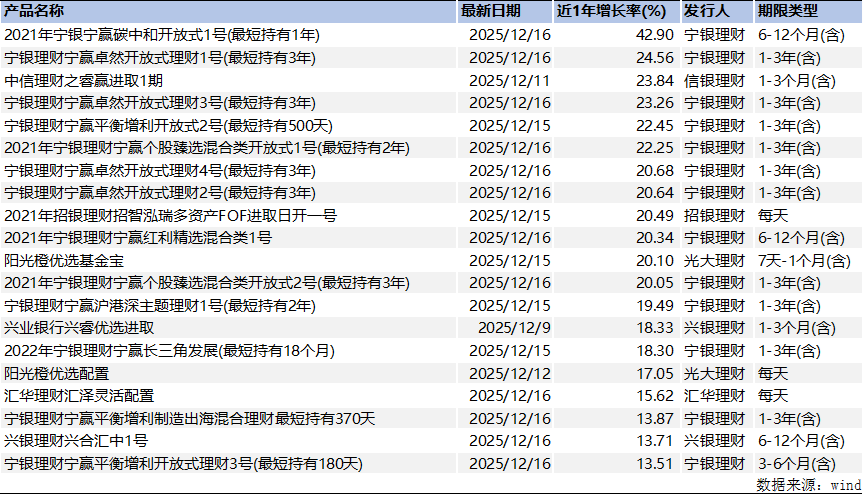The width and height of the screenshot is (865, 495).
Task: Select product 阳光橙优选基金宝
Action: (x=64, y=261)
